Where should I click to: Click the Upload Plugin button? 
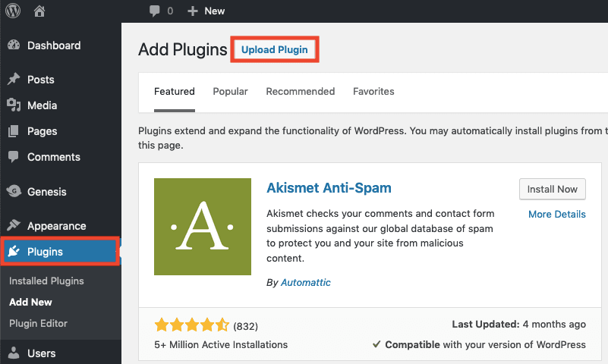tap(274, 50)
